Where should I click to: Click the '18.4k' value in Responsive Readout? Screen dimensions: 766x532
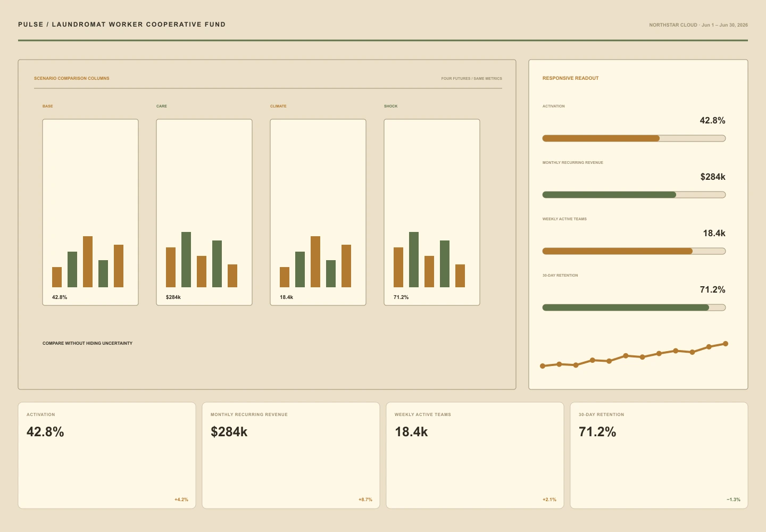click(x=714, y=233)
